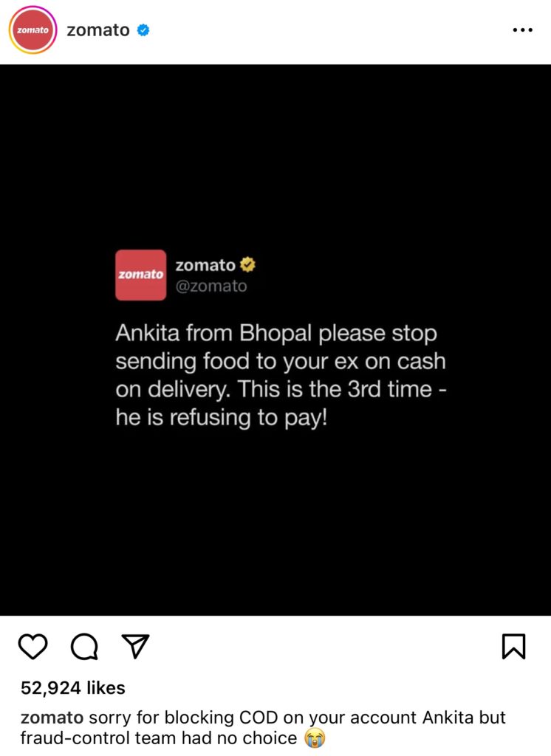Screen dimensions: 551x756
Task: Like the post with the heart icon
Action: pos(32,646)
